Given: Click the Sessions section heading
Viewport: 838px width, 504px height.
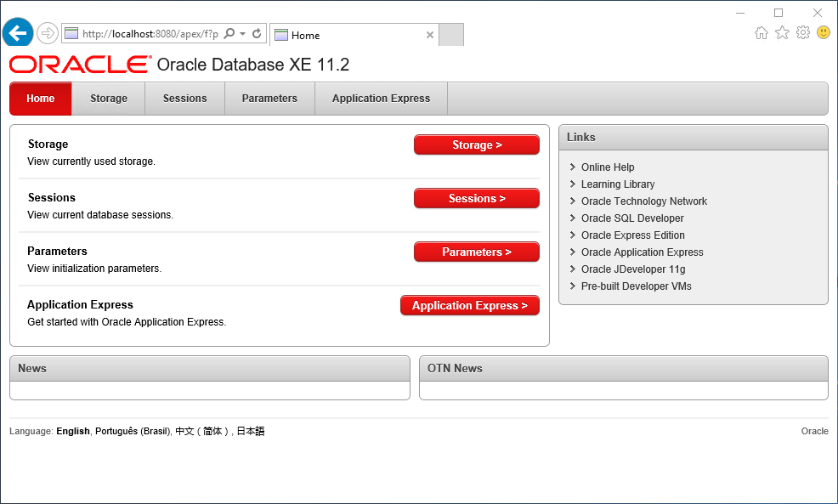Looking at the screenshot, I should click(x=52, y=198).
